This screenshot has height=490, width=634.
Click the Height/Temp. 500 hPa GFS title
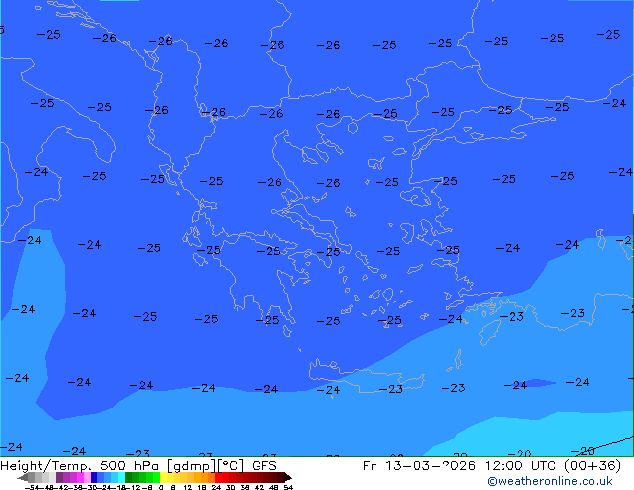click(x=138, y=466)
